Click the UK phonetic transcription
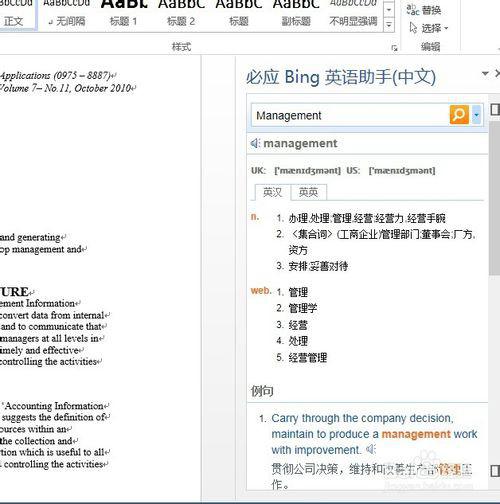 [x=307, y=170]
